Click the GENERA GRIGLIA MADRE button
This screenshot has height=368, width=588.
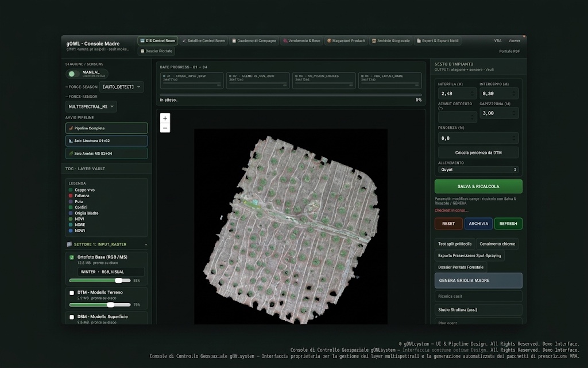(478, 281)
